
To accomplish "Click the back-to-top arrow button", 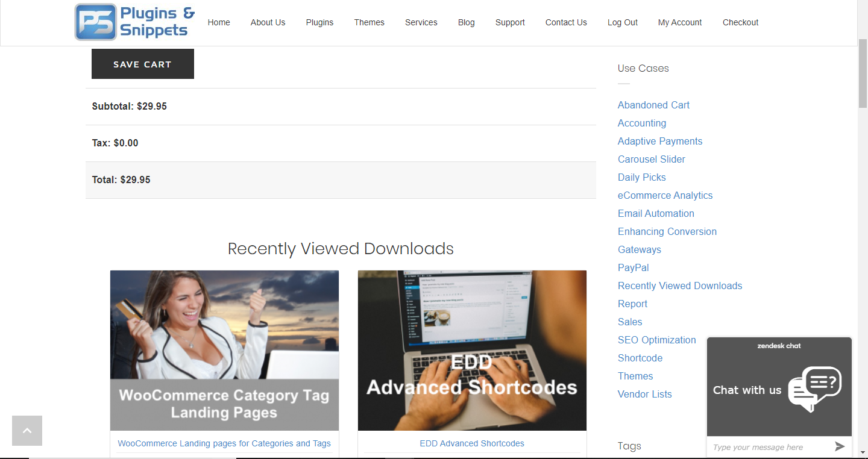I will pyautogui.click(x=27, y=431).
